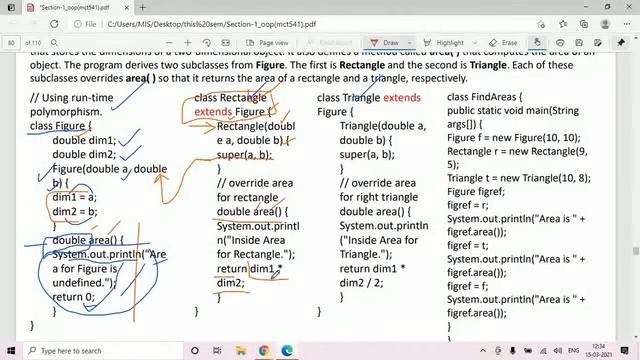Image resolution: width=640 pixels, height=360 pixels.
Task: Open the user profile avatar
Action: point(605,24)
